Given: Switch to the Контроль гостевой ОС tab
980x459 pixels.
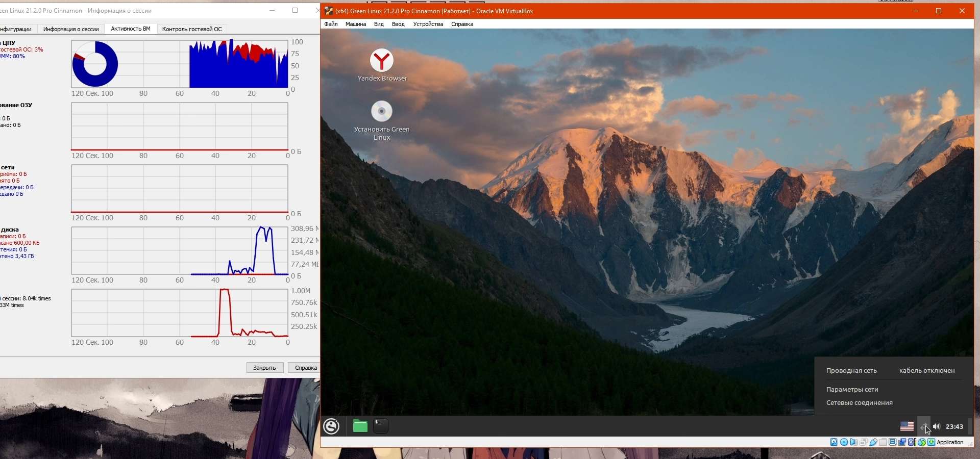Looking at the screenshot, I should point(192,29).
